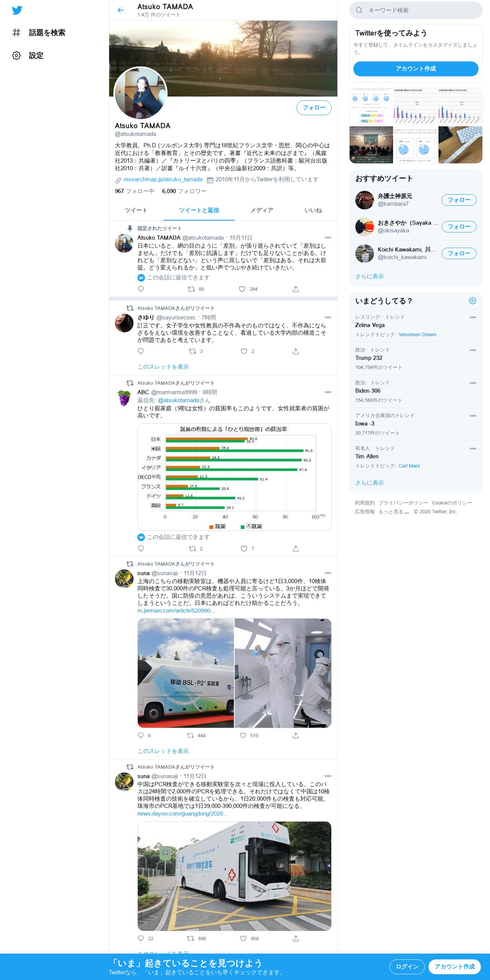The image size is (490, 980).
Task: View 967 フォロー中 following list
Action: [x=134, y=191]
